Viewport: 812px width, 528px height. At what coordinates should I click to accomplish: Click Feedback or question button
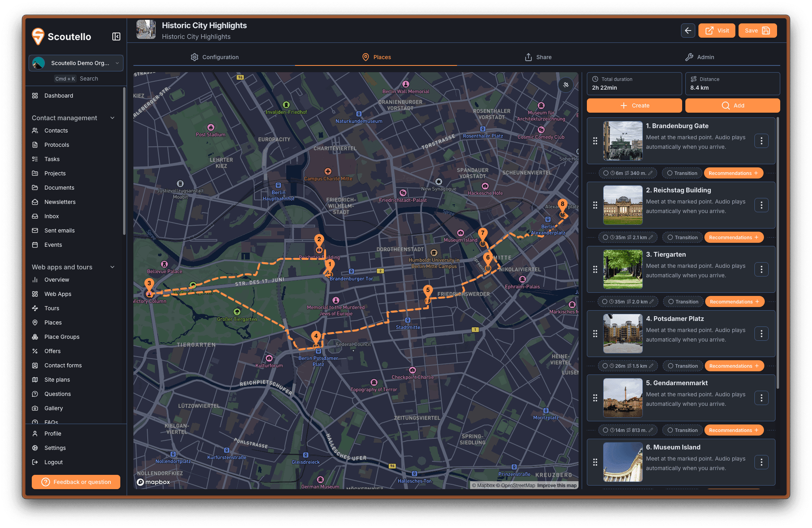[x=76, y=482]
